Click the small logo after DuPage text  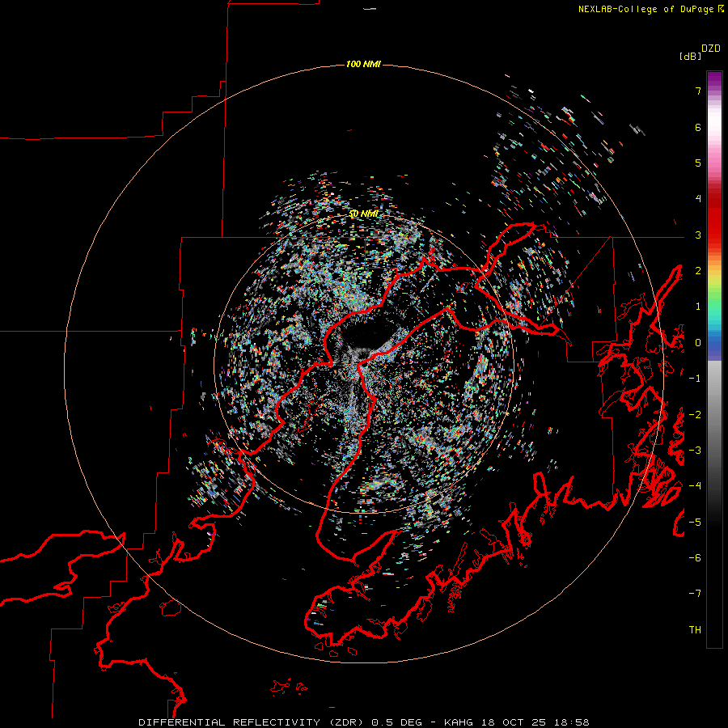click(721, 8)
